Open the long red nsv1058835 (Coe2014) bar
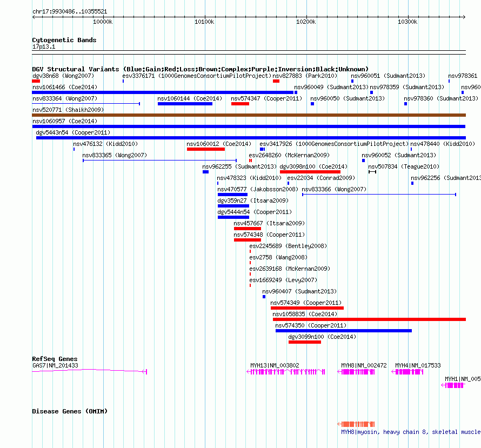Image resolution: width=481 pixels, height=448 pixels. click(369, 319)
